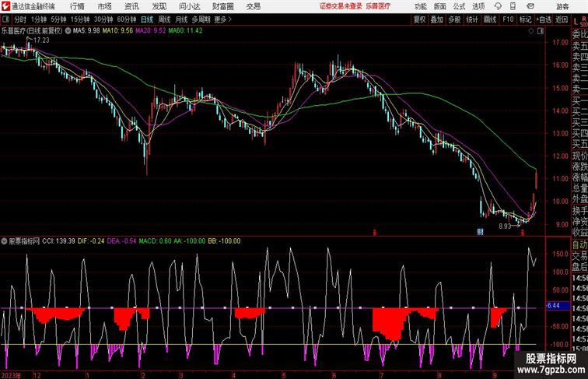Switch to 1分钟 period

(39, 19)
